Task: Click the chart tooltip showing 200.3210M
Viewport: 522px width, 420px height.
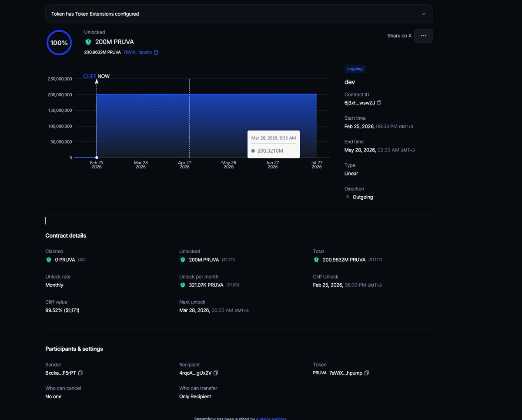Action: click(274, 144)
